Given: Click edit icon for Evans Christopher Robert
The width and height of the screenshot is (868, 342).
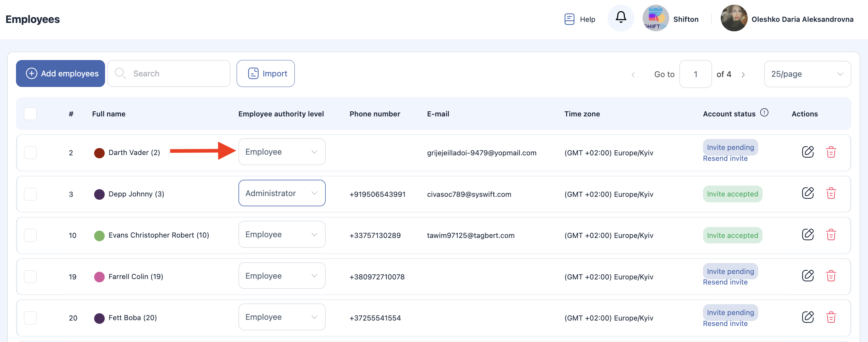Looking at the screenshot, I should point(808,235).
